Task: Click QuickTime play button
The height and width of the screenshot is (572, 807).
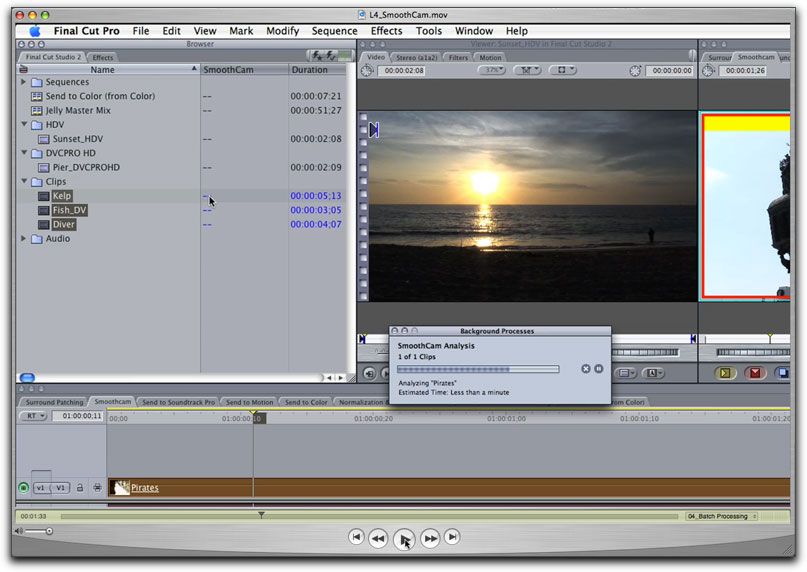Action: (x=404, y=539)
